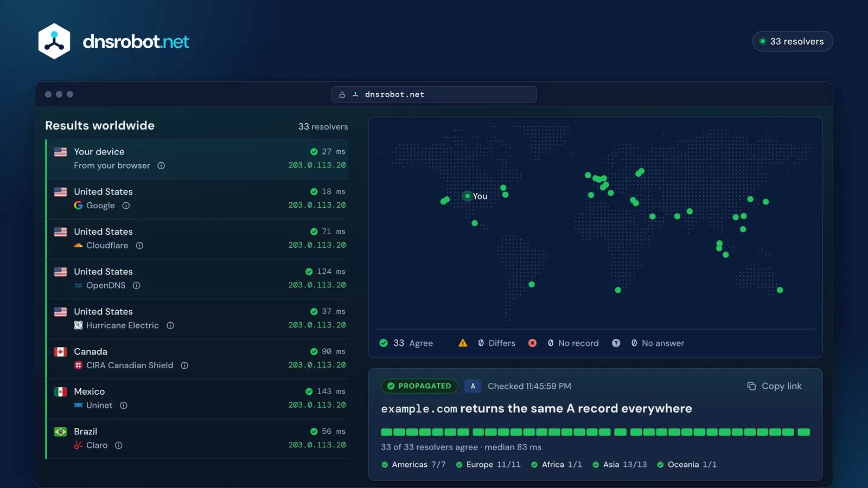
Task: Select the 0 No record status filter
Action: pyautogui.click(x=564, y=343)
